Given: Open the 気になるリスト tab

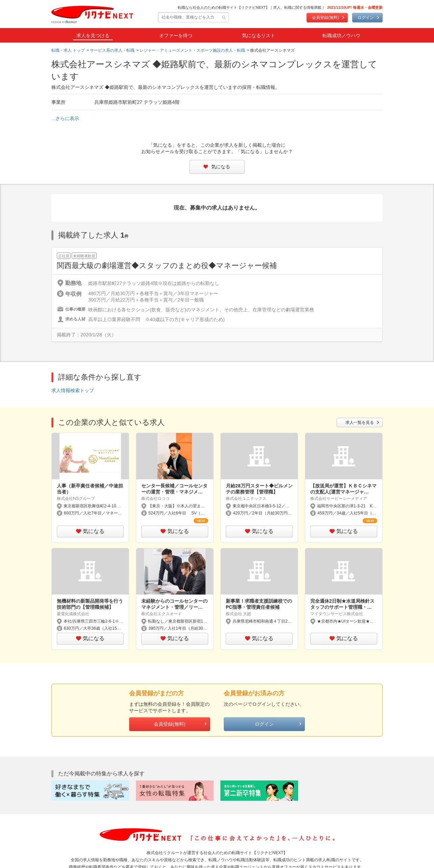Looking at the screenshot, I should [258, 35].
